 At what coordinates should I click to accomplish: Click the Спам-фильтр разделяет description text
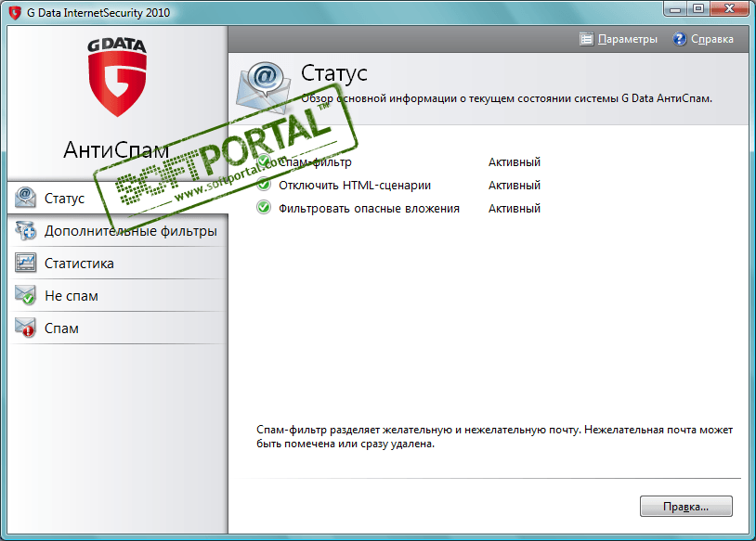[494, 436]
